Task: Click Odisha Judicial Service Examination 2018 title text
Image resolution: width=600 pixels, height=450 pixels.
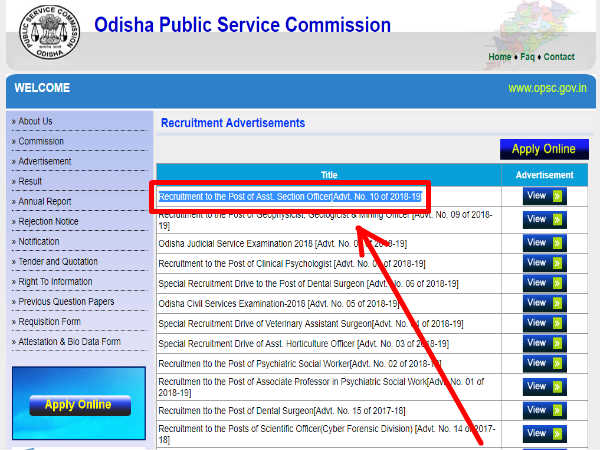Action: pyautogui.click(x=282, y=244)
